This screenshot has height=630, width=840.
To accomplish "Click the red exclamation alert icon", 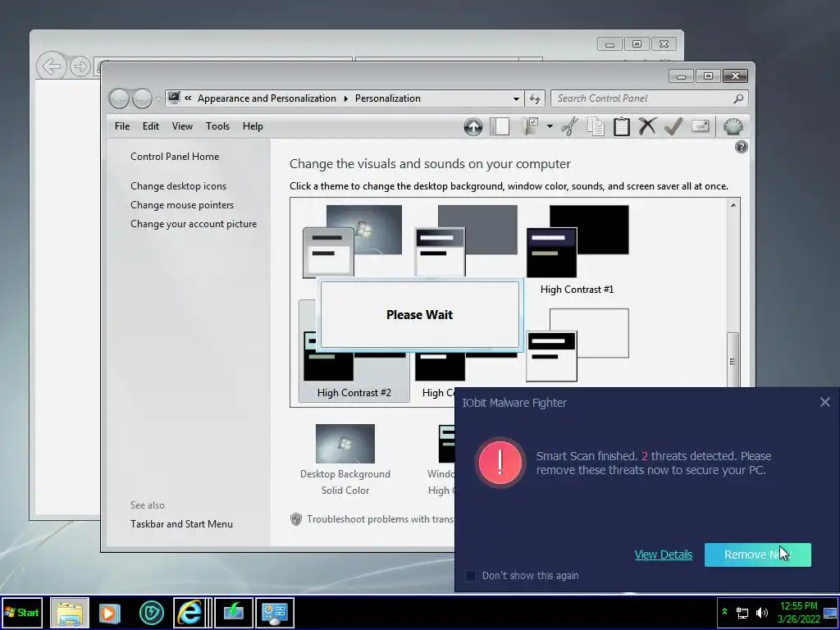I will [x=500, y=463].
